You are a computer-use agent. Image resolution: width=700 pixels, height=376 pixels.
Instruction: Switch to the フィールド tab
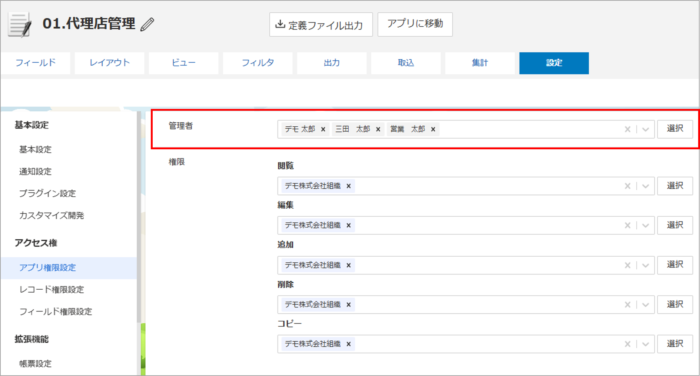pyautogui.click(x=36, y=63)
